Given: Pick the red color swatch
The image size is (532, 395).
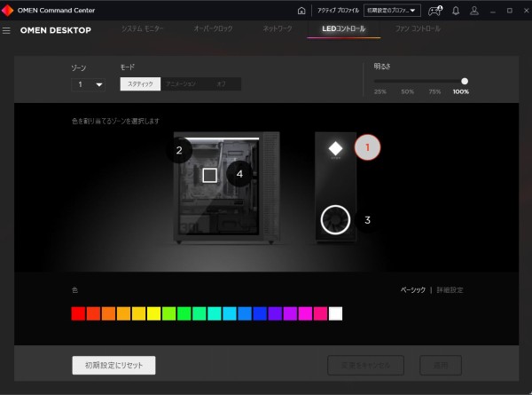Looking at the screenshot, I should 78,313.
